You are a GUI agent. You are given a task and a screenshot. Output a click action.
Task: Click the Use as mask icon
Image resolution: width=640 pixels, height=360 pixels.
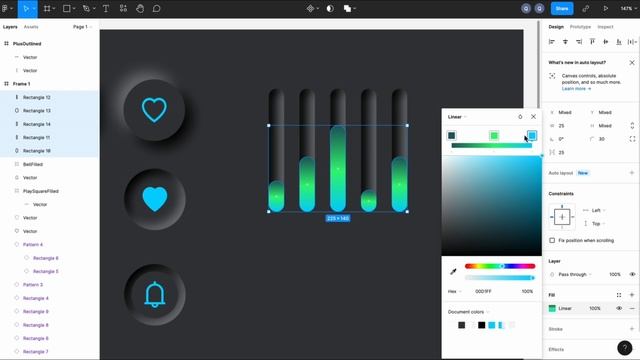tap(330, 9)
